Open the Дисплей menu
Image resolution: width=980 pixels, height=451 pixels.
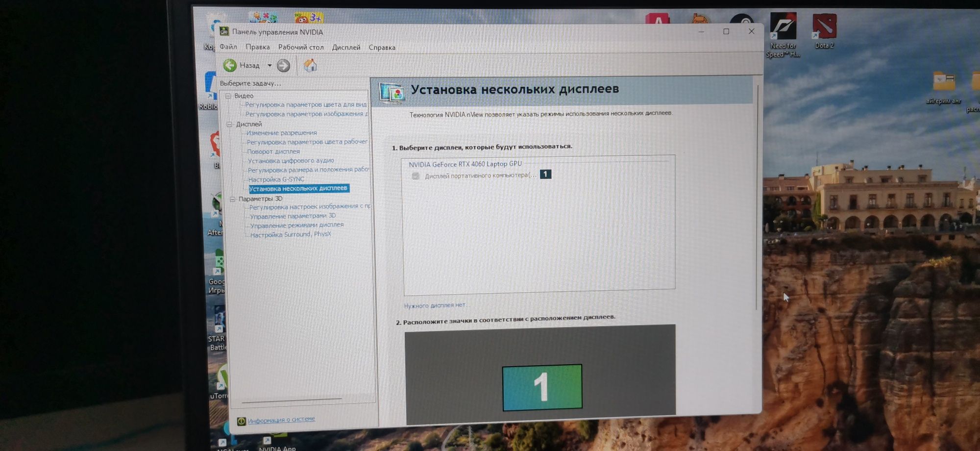pyautogui.click(x=346, y=47)
